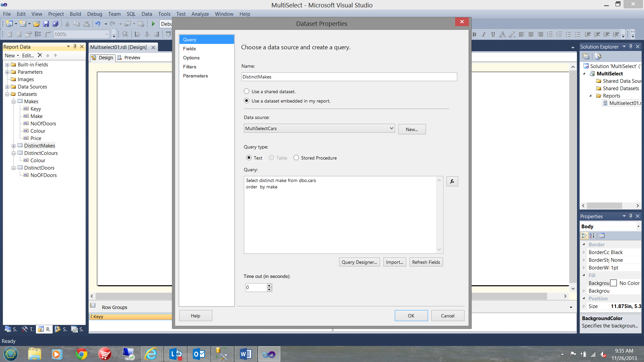This screenshot has width=644, height=362.
Task: Select the Filters tab in Dataset Properties
Action: click(189, 67)
